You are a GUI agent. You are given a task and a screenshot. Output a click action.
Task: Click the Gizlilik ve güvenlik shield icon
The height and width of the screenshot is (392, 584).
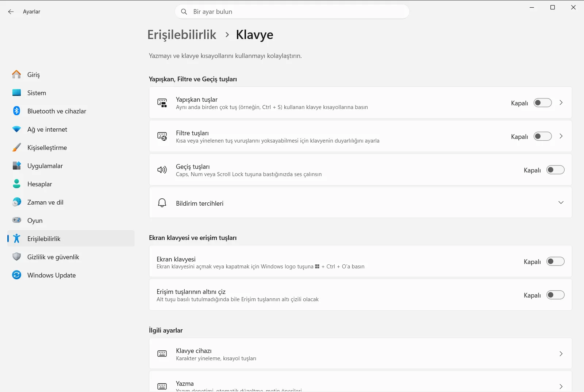click(x=16, y=257)
